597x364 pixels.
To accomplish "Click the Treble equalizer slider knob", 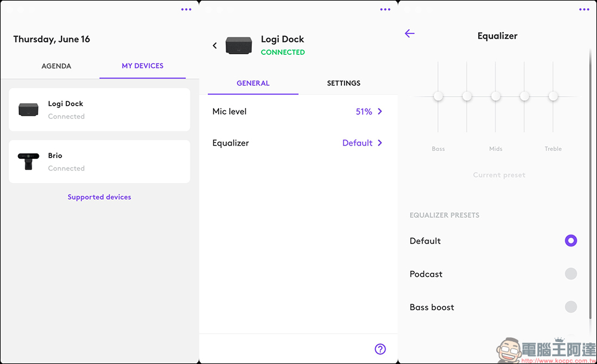I will pyautogui.click(x=553, y=96).
